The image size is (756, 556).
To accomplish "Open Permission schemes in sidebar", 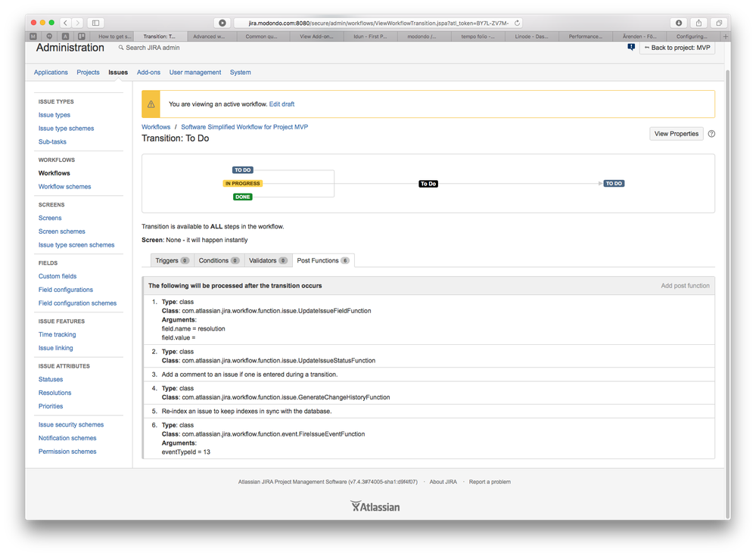I will click(x=67, y=452).
